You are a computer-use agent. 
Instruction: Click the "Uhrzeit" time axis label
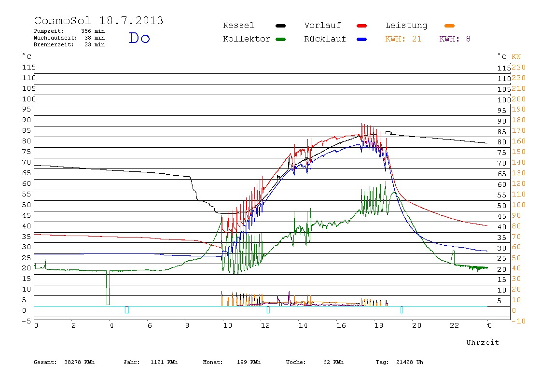click(x=483, y=342)
